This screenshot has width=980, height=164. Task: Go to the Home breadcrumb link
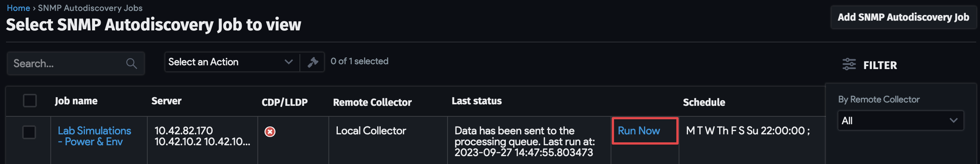18,8
